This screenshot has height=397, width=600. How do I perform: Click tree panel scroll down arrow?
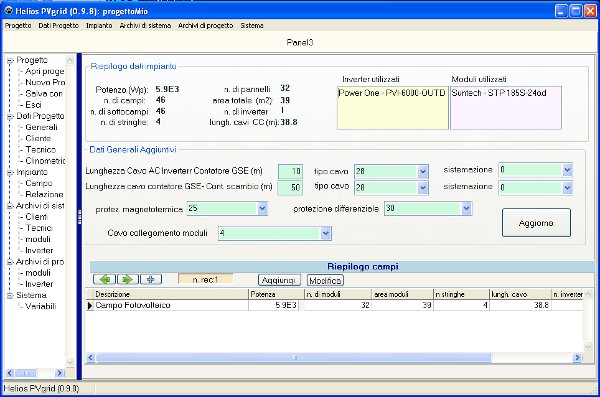click(x=70, y=362)
